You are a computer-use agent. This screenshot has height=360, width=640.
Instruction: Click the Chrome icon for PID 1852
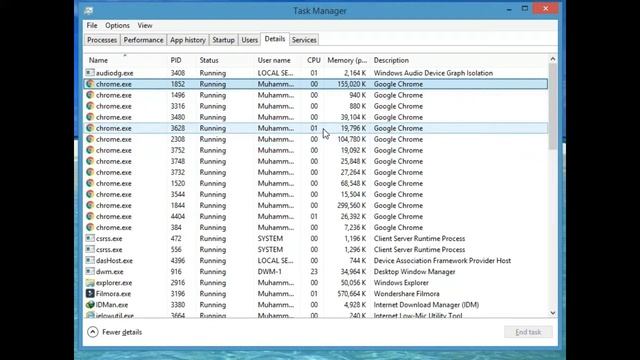(90, 84)
